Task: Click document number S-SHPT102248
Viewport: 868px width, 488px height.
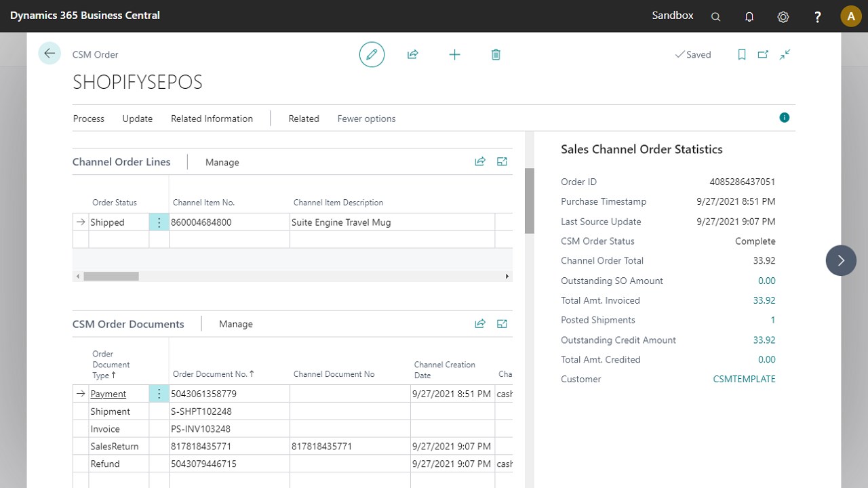Action: click(201, 411)
